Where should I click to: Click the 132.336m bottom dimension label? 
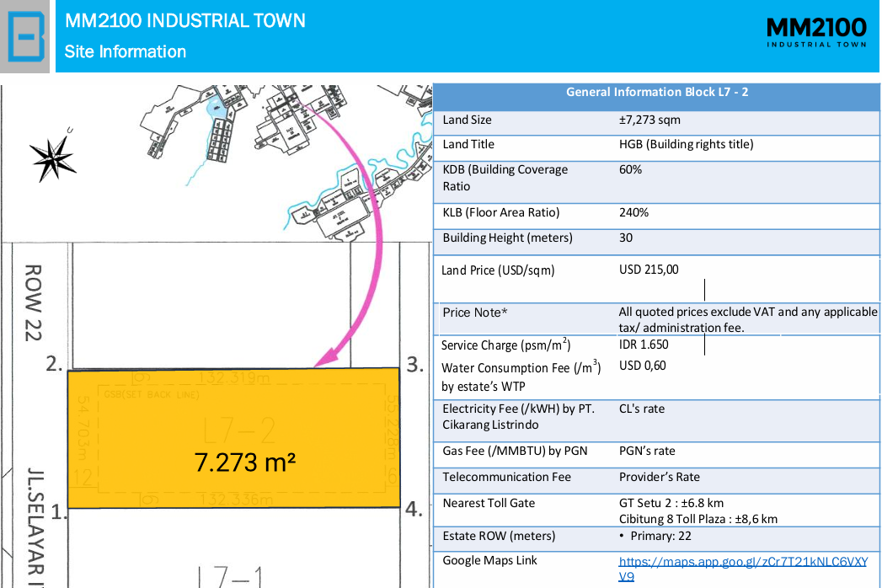coord(236,499)
